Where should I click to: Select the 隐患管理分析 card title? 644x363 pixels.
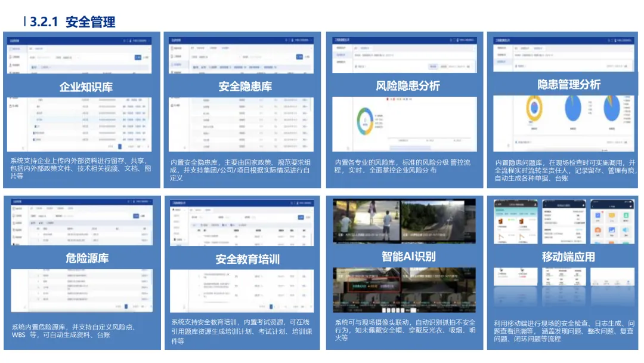point(568,84)
